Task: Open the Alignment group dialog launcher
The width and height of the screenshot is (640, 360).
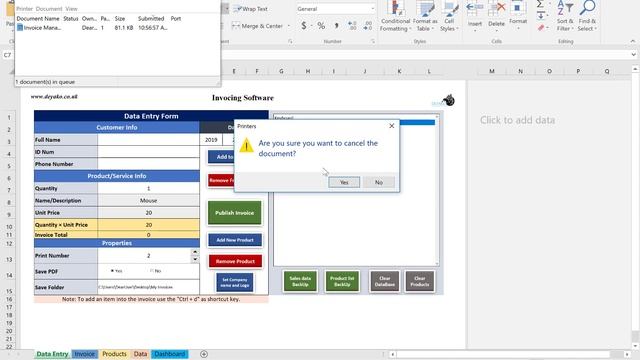Action: (290, 41)
